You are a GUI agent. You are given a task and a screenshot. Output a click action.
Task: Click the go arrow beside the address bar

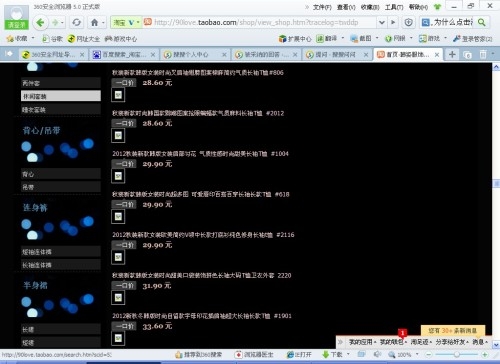click(393, 23)
